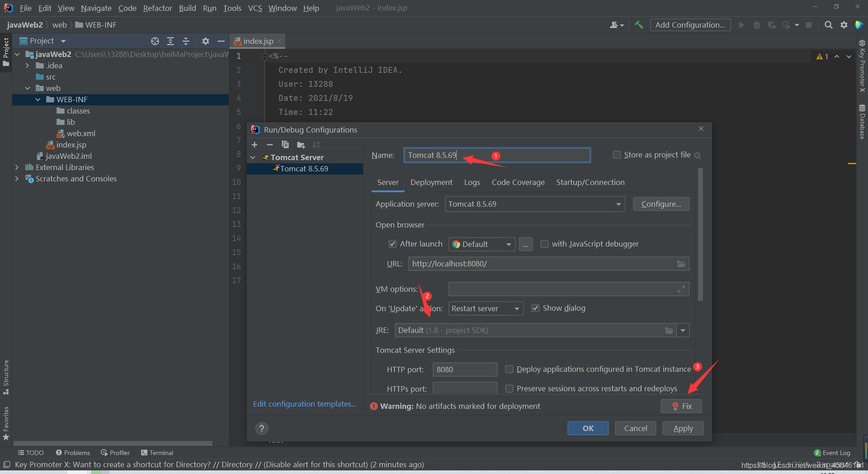Open the Database side panel
This screenshot has width=868, height=474.
[x=862, y=122]
